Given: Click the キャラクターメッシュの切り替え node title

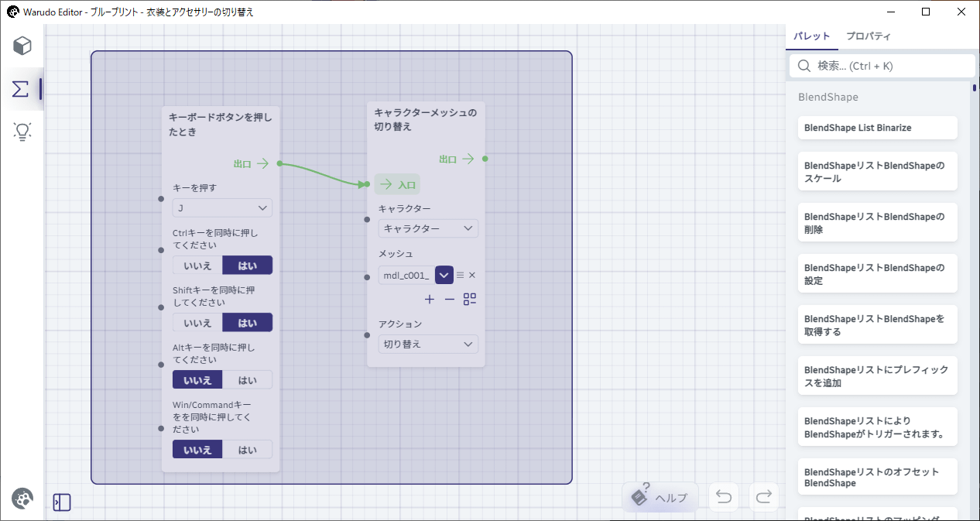Looking at the screenshot, I should 426,119.
